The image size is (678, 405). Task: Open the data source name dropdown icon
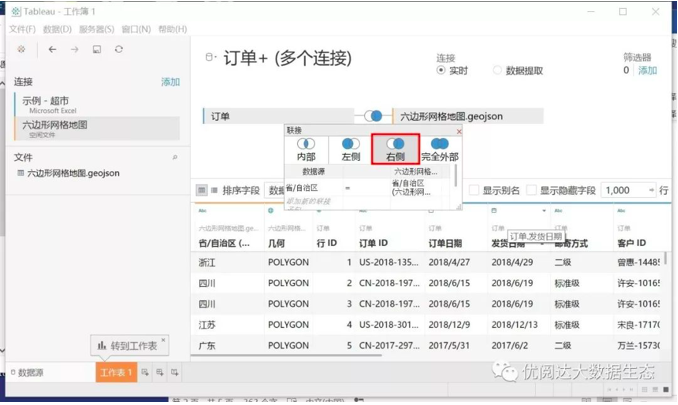pyautogui.click(x=209, y=58)
